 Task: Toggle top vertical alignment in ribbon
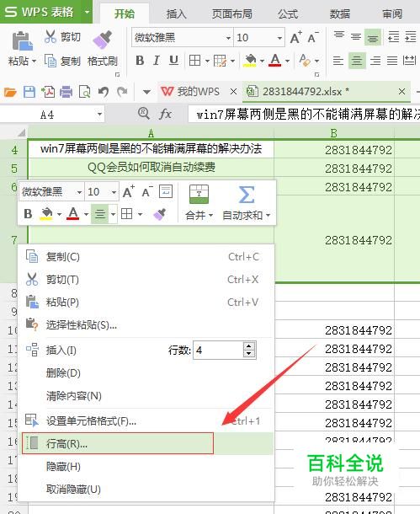coord(339,35)
